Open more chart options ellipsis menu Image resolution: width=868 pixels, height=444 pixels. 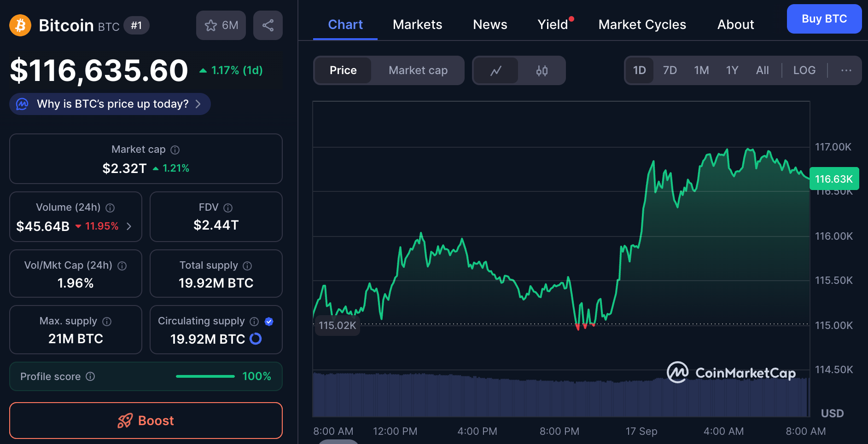point(846,70)
